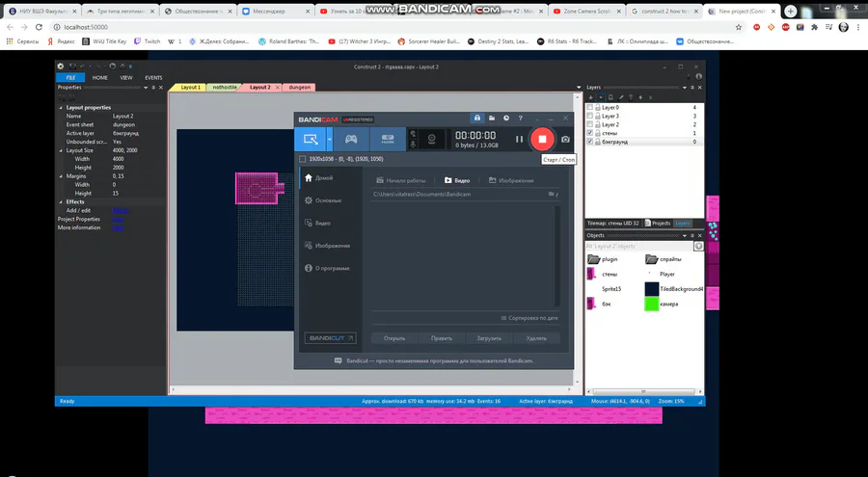
Task: Add a new layer with plus icon
Action: 590,97
